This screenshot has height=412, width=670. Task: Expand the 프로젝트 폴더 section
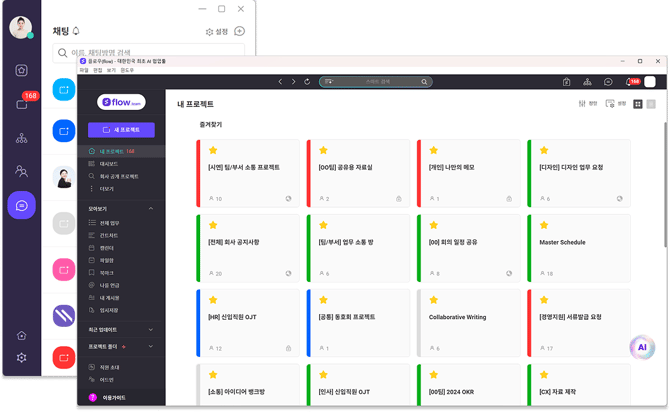tap(150, 346)
